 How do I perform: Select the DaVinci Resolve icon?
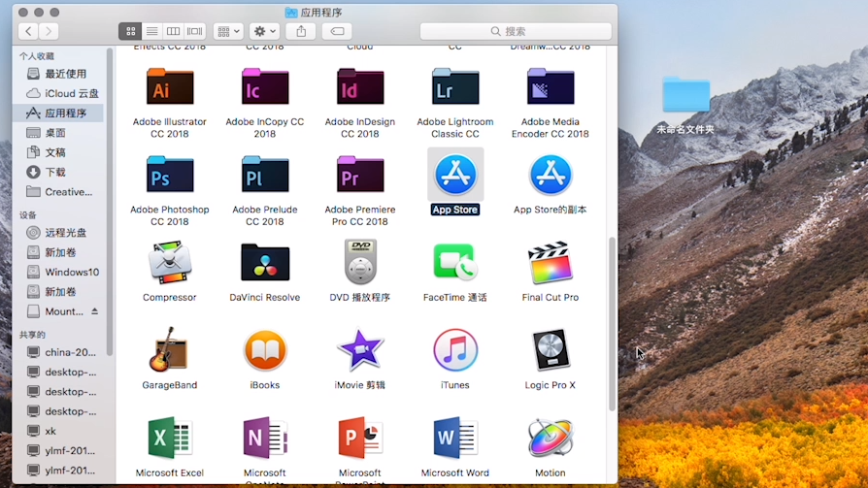click(265, 262)
